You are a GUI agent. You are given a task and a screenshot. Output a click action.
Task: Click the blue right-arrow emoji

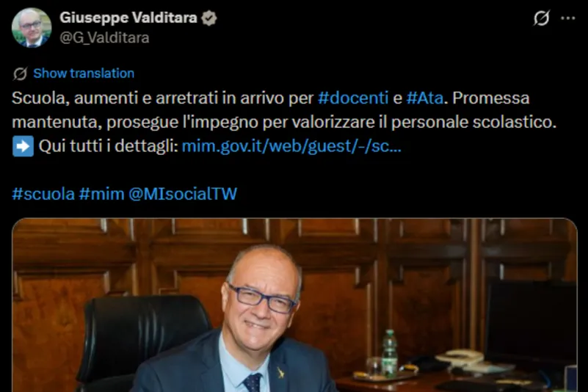23,146
